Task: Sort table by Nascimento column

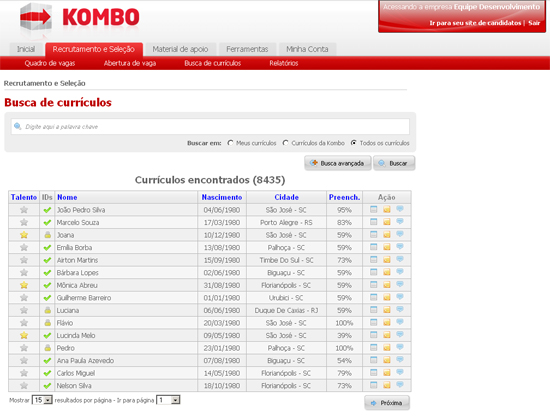Action: click(x=222, y=197)
